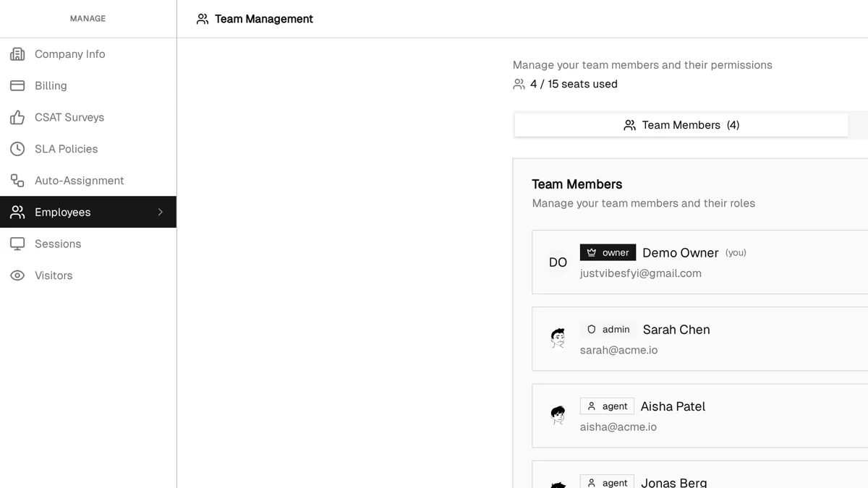Click the email sarah@acme.io
Screen dimensions: 868x488
pyautogui.click(x=619, y=350)
